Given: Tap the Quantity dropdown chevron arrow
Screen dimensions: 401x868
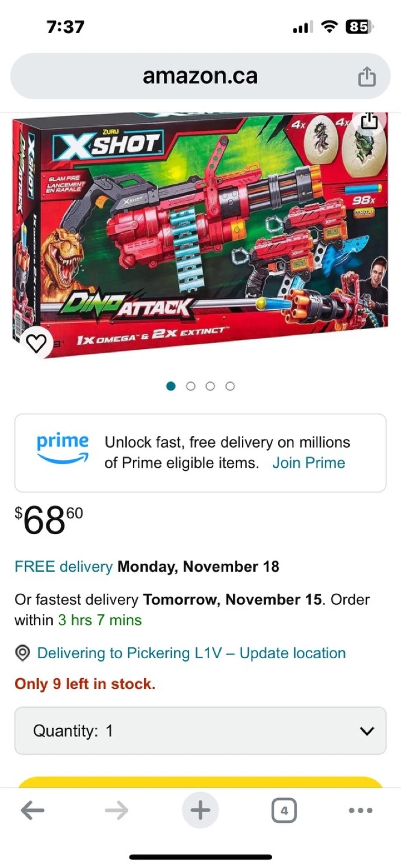Looking at the screenshot, I should click(x=367, y=731).
